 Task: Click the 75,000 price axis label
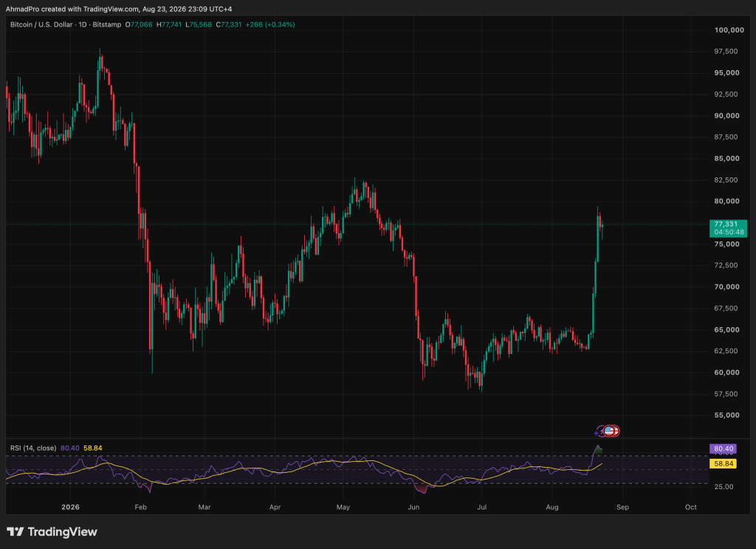pos(726,244)
